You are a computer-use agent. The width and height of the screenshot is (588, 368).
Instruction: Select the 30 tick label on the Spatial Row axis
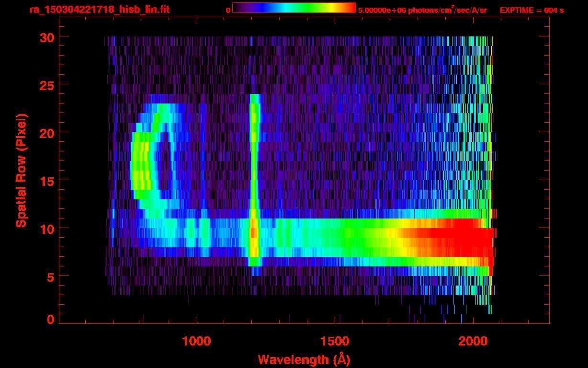coord(46,37)
